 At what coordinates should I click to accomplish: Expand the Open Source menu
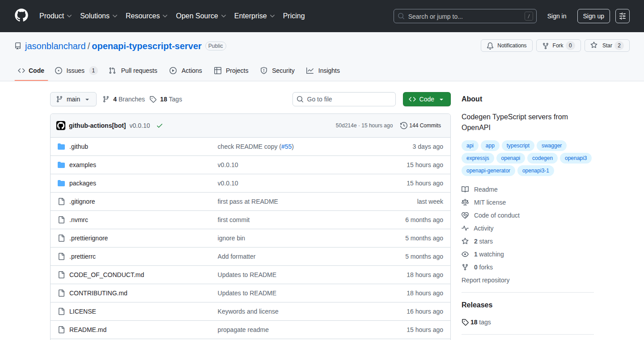201,16
